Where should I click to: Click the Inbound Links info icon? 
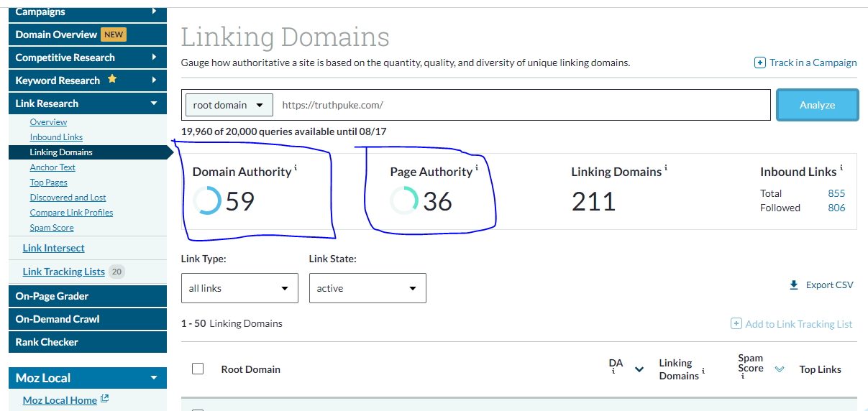pyautogui.click(x=841, y=167)
